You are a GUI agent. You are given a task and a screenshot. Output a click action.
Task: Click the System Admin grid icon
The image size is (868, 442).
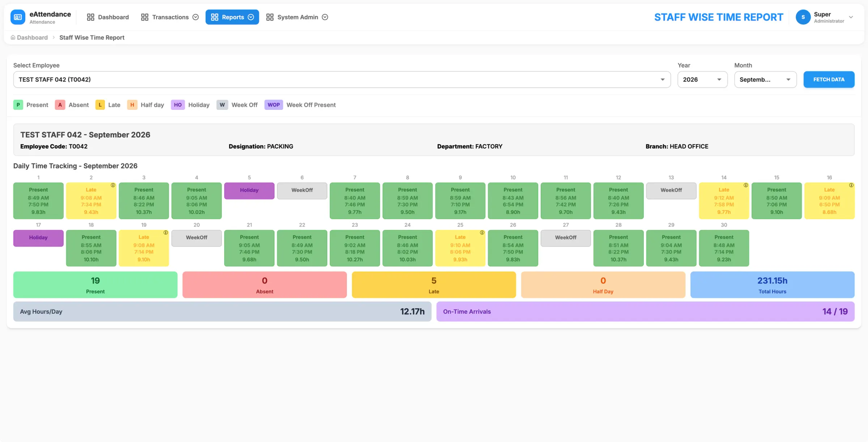tap(270, 17)
